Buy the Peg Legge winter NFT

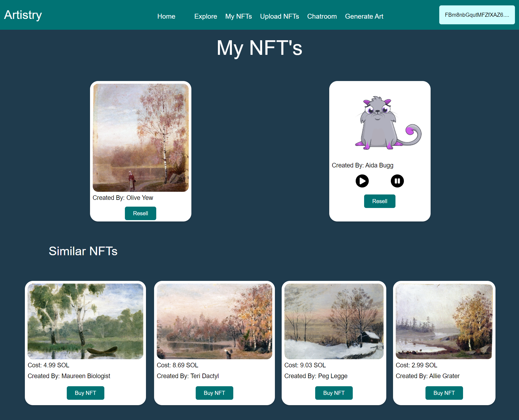click(334, 393)
